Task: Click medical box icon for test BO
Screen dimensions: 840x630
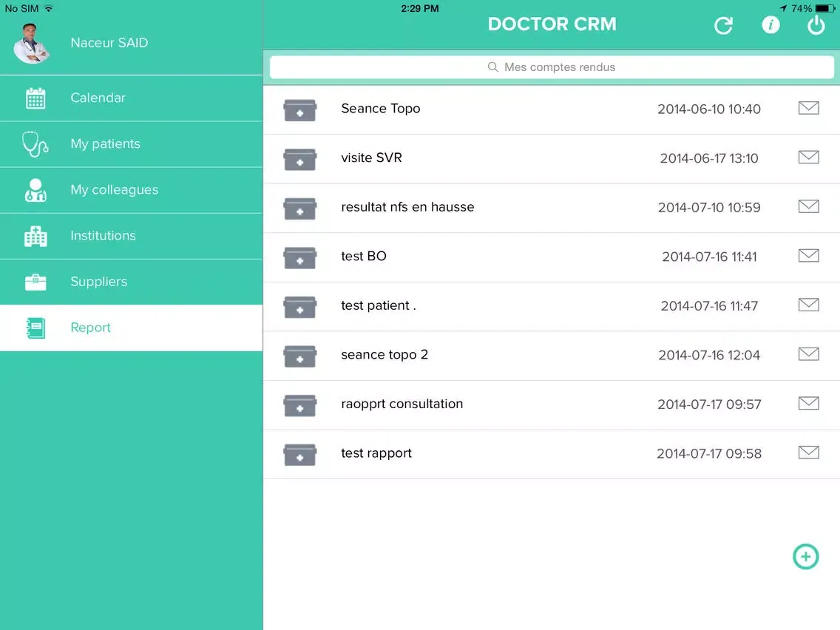Action: coord(299,258)
